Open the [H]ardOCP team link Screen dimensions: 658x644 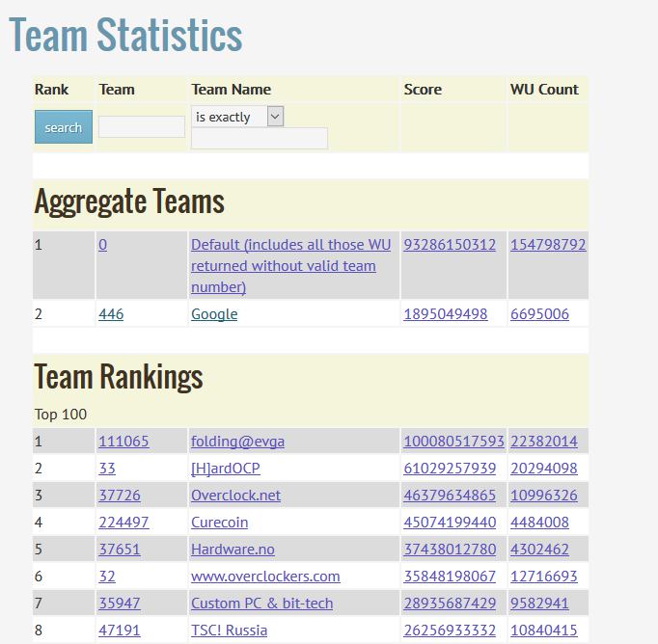[225, 469]
